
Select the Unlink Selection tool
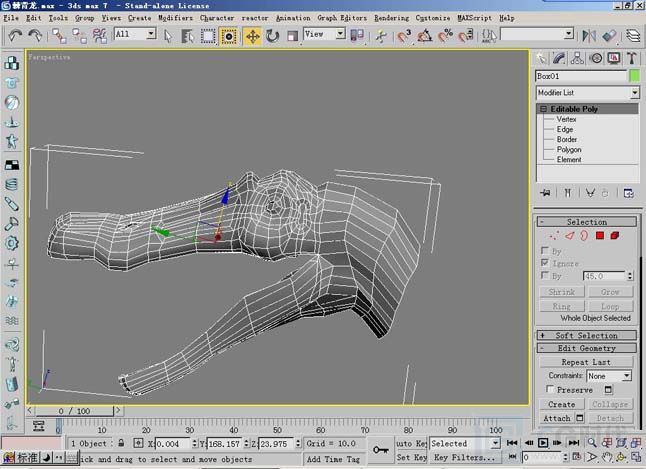tap(79, 36)
